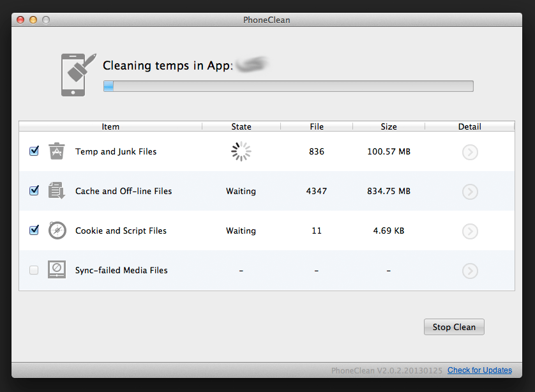Click the Detail column header
Screen dimensions: 535x392
coord(469,126)
